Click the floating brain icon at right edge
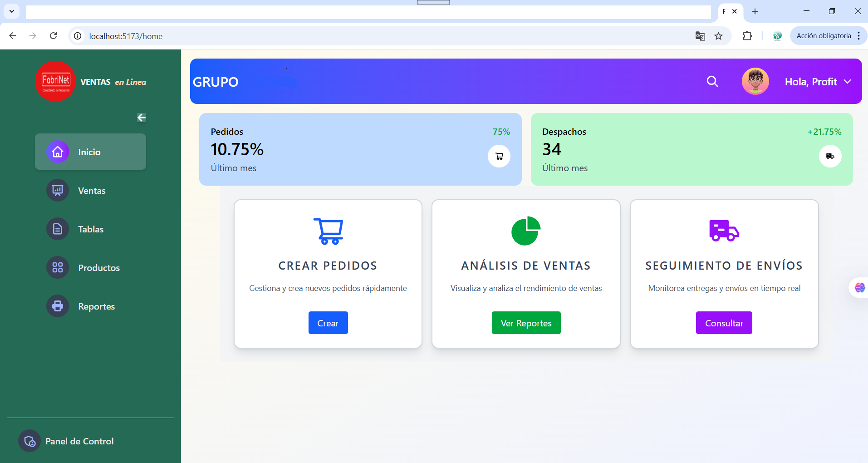This screenshot has height=463, width=868. [x=859, y=287]
